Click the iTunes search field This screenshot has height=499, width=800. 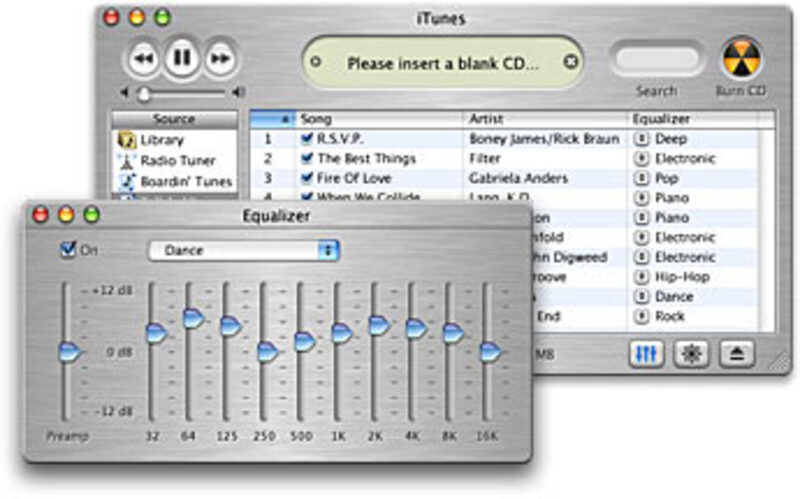coord(657,59)
